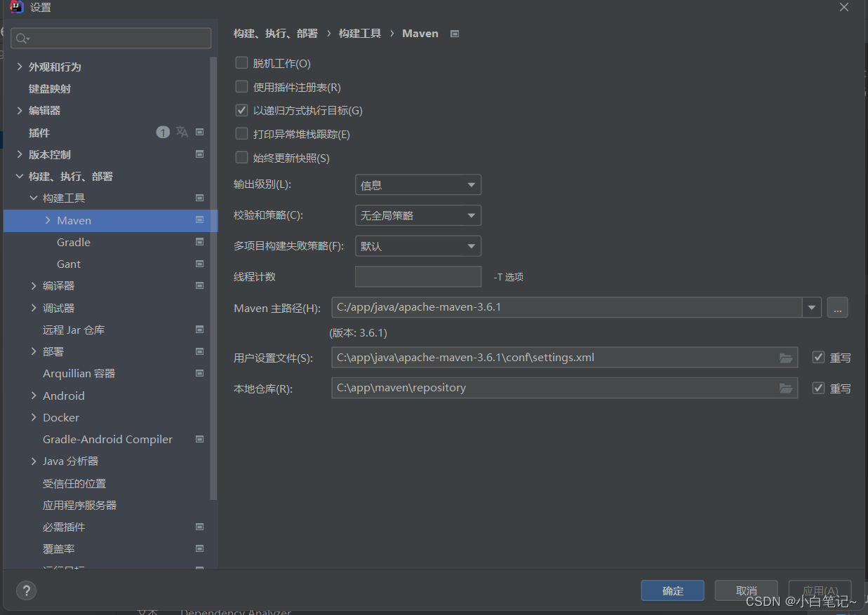
Task: Toggle 重写 checkbox for 本地仓库
Action: pyautogui.click(x=818, y=388)
